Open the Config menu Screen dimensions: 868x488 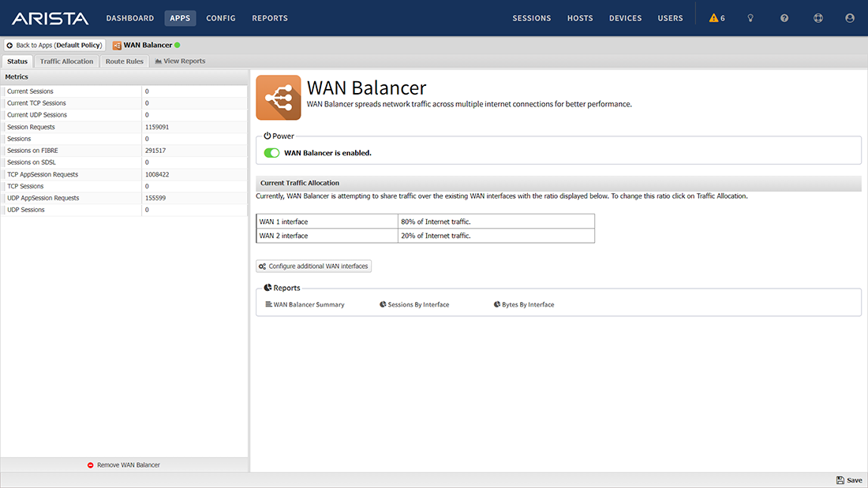221,18
